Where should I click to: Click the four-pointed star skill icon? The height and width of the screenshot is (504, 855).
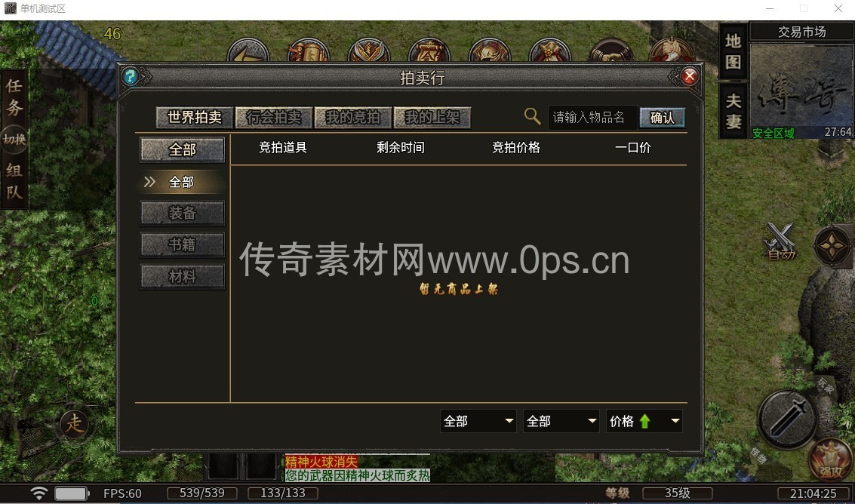(x=832, y=246)
